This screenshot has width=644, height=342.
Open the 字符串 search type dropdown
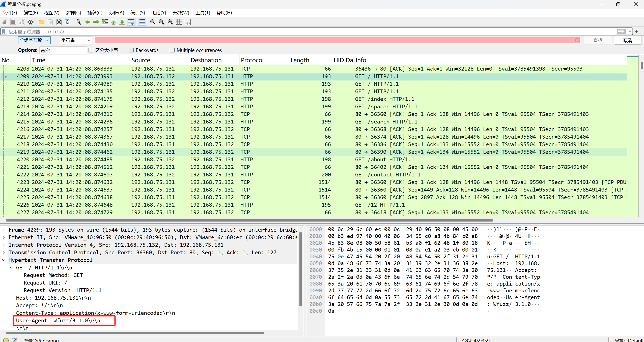75,40
